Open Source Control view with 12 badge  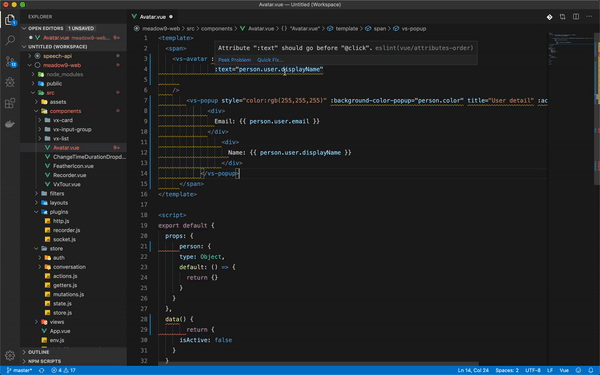[10, 61]
